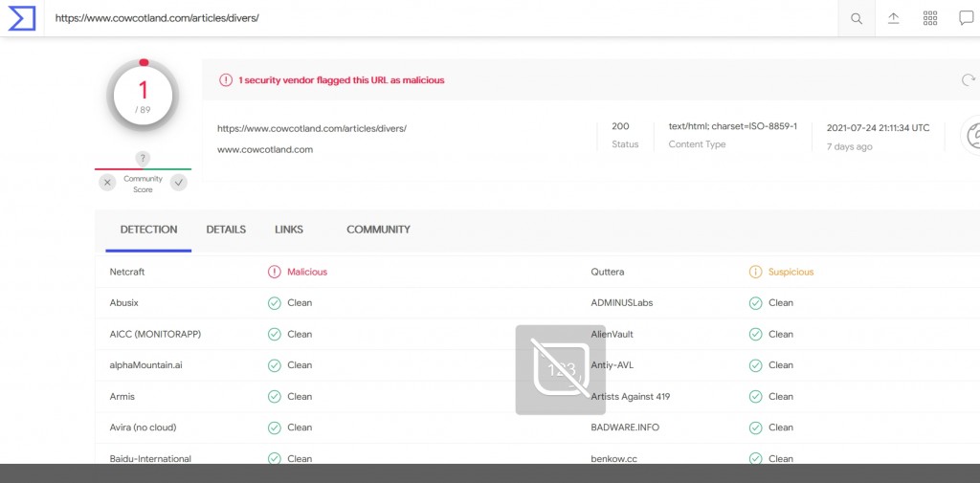Click the upload file icon
Viewport: 980px width, 483px height.
click(894, 18)
